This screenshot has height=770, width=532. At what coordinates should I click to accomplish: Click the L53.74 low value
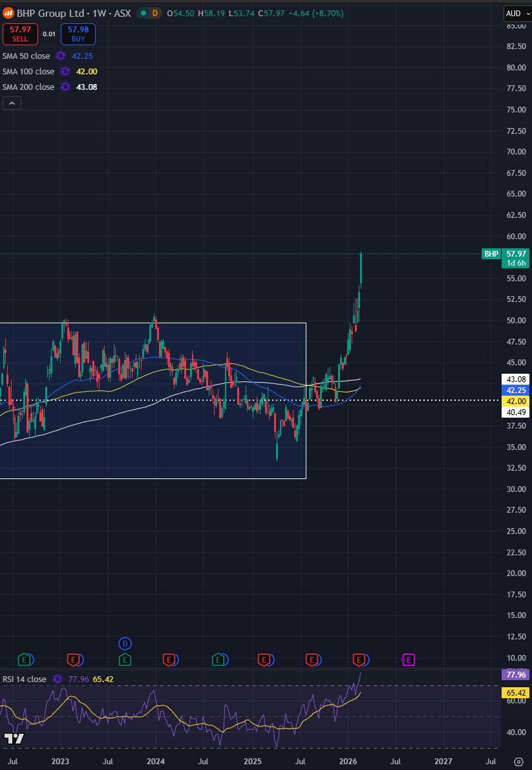pos(242,14)
